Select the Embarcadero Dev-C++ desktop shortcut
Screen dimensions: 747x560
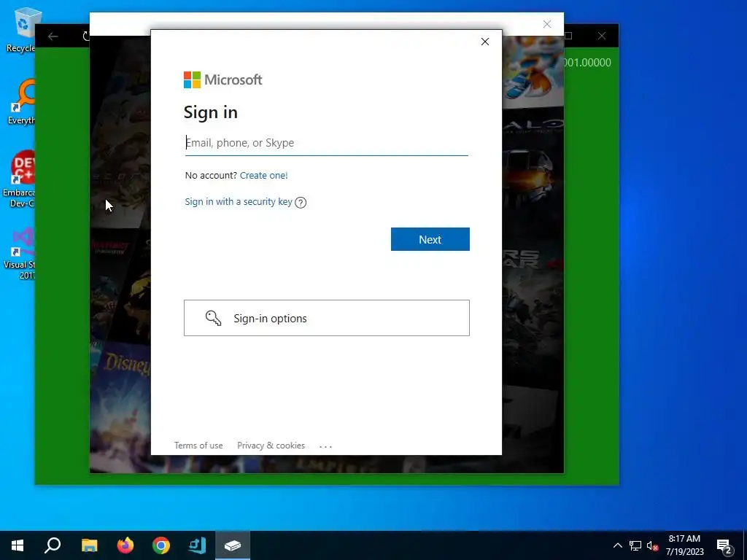(19, 179)
